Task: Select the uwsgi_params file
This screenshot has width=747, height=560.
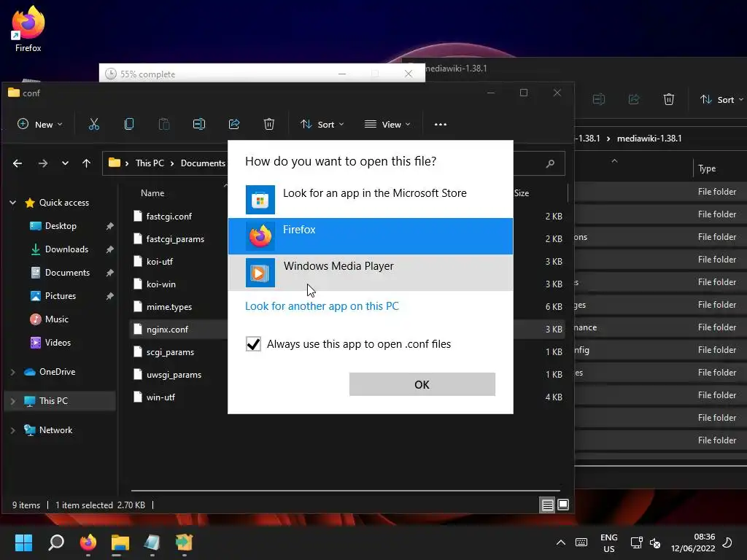Action: tap(174, 375)
